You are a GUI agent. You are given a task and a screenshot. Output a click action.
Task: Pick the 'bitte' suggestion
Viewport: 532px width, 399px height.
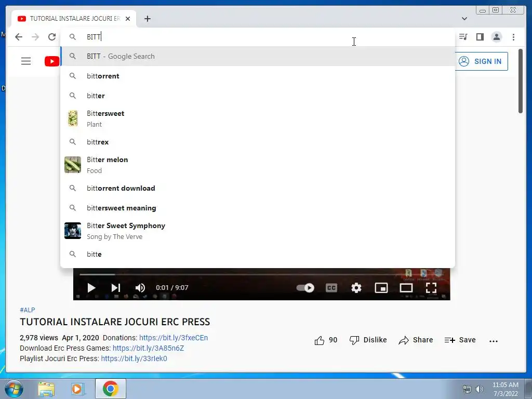pos(258,254)
